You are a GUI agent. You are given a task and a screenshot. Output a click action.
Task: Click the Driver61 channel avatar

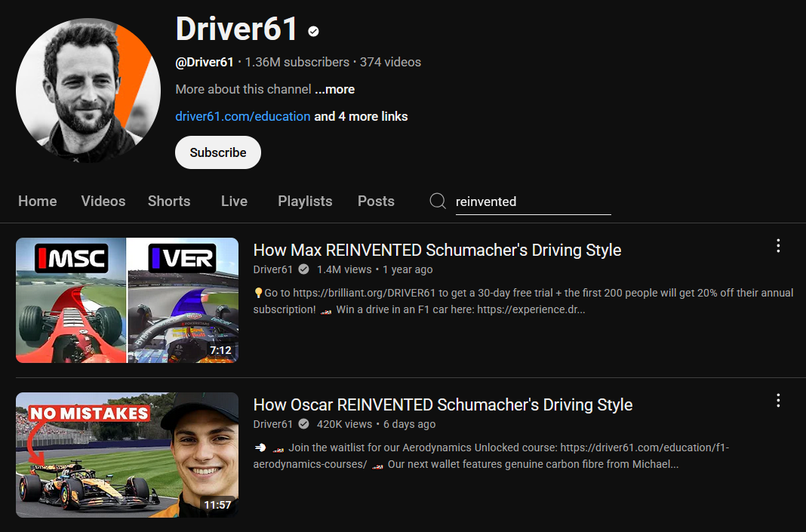[x=88, y=91]
